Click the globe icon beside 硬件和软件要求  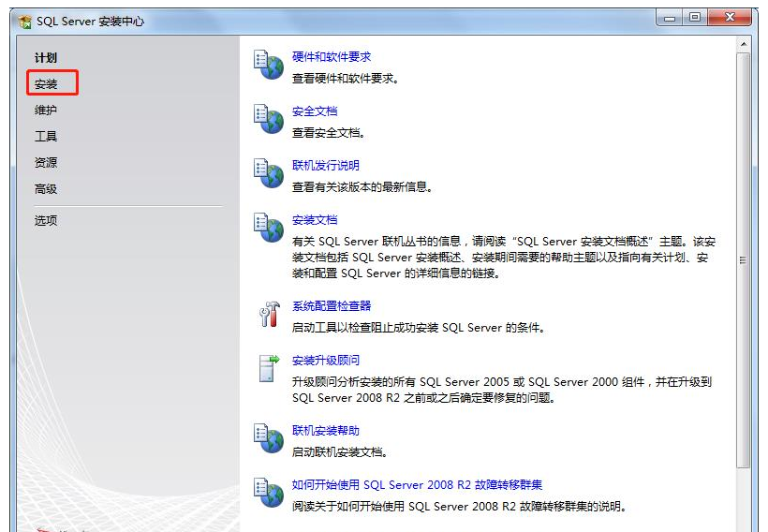[269, 65]
